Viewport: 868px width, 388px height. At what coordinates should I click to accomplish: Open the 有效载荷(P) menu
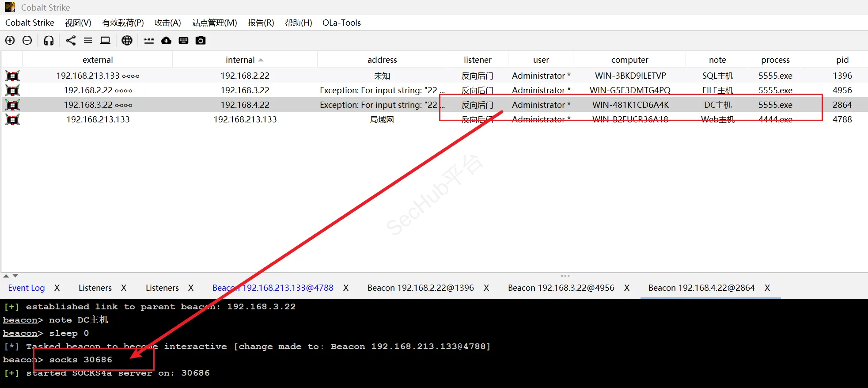[x=123, y=23]
